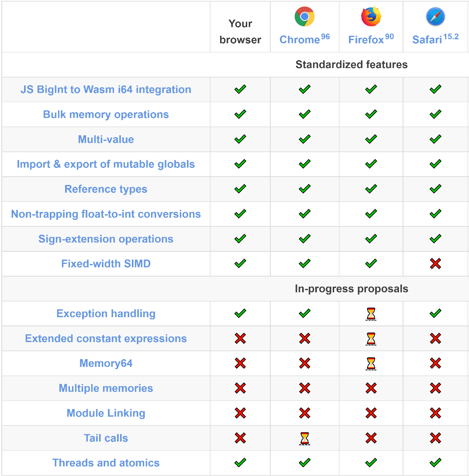Screen dimensions: 469x476
Task: Follow the Bulk memory operations link
Action: pyautogui.click(x=106, y=114)
